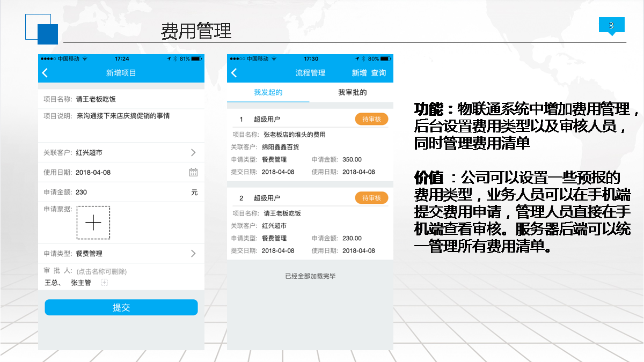Click 待审核 badge on second record
The height and width of the screenshot is (362, 644).
[371, 198]
